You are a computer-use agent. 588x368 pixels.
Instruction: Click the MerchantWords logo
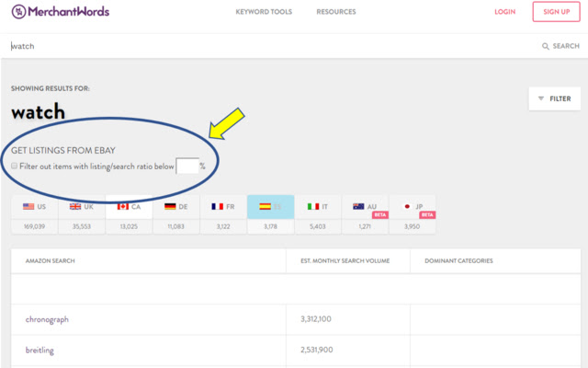point(61,12)
